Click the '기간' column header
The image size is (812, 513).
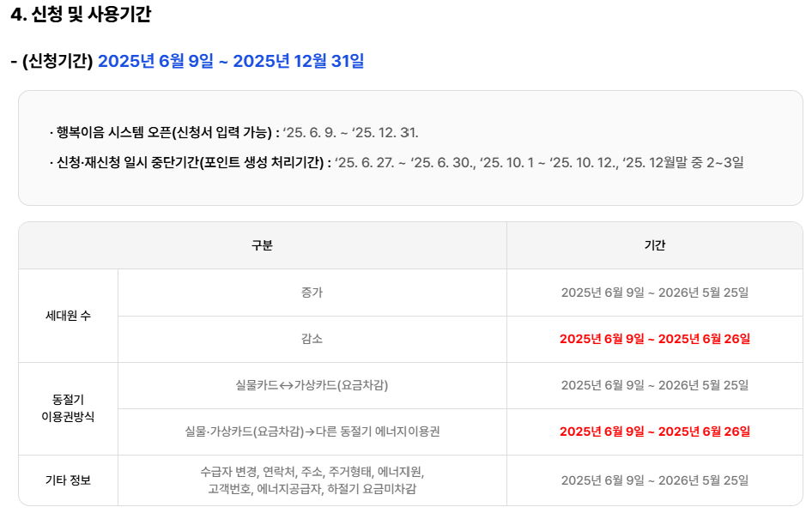pyautogui.click(x=655, y=245)
